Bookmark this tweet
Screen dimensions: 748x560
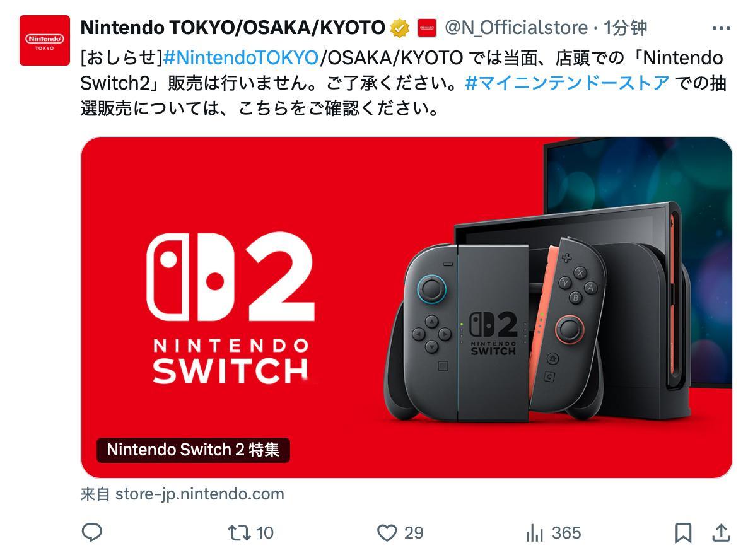point(683,533)
